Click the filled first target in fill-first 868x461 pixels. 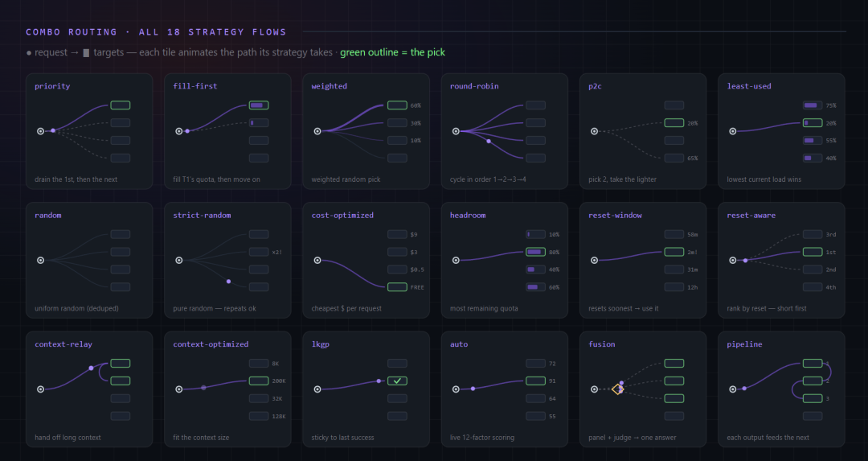(x=259, y=105)
